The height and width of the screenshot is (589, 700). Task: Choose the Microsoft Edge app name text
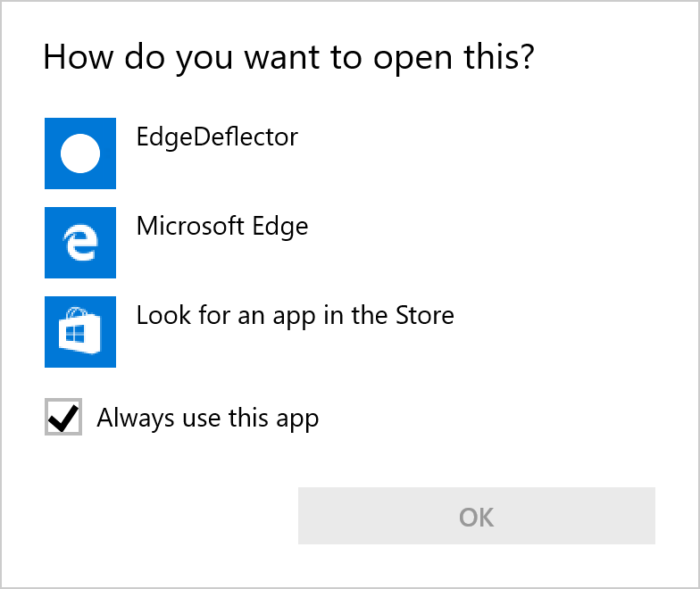pyautogui.click(x=222, y=227)
